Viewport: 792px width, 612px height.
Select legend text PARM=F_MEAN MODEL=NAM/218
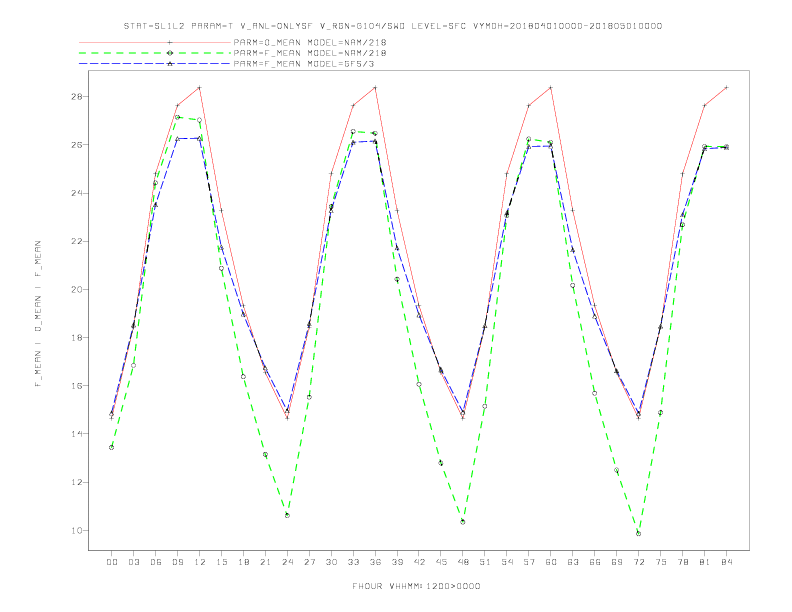310,53
